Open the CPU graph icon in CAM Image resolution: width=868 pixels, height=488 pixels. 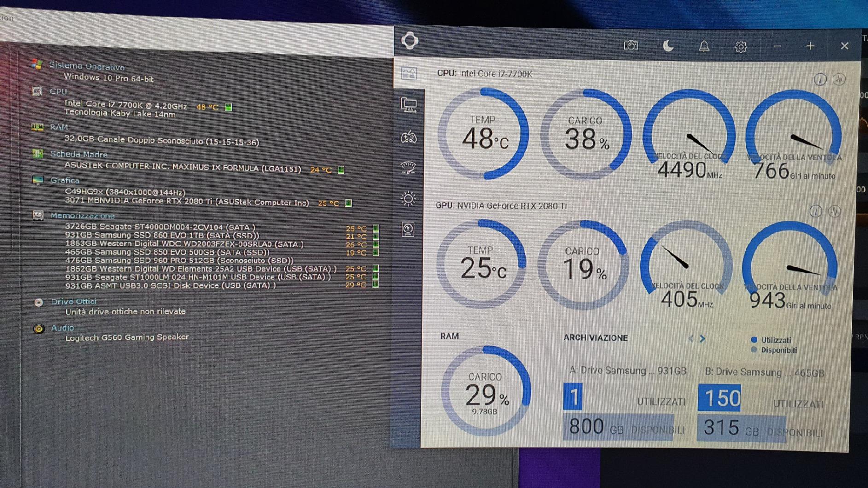click(839, 79)
